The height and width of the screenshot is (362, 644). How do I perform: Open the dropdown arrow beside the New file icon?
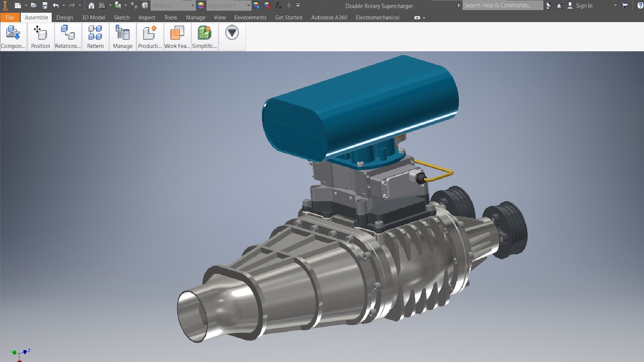click(x=26, y=5)
